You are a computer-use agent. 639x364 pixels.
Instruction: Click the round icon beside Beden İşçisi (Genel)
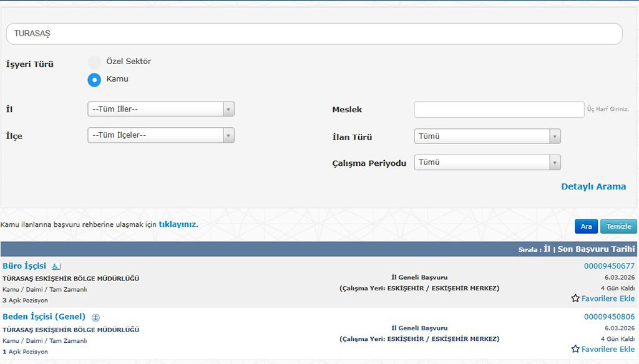click(95, 317)
